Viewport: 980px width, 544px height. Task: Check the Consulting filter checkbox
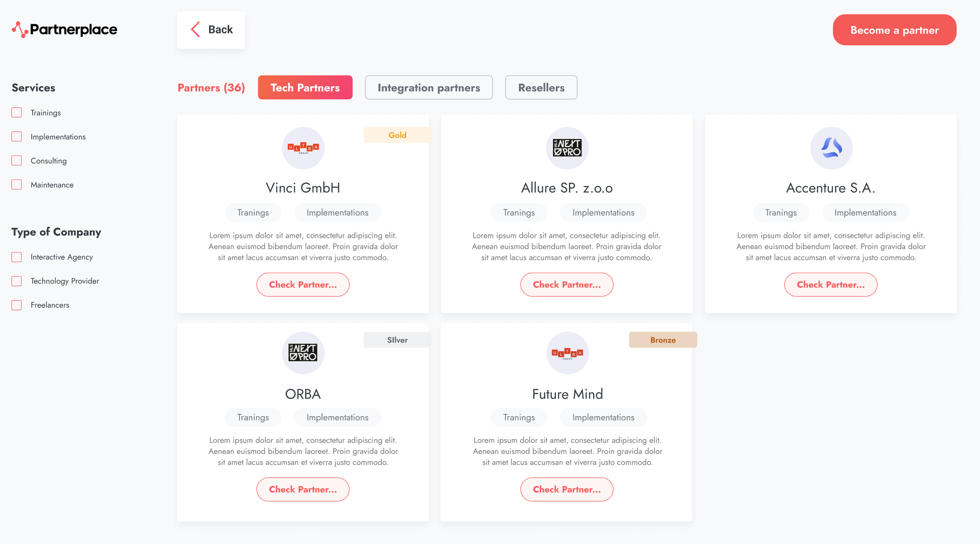pyautogui.click(x=17, y=160)
